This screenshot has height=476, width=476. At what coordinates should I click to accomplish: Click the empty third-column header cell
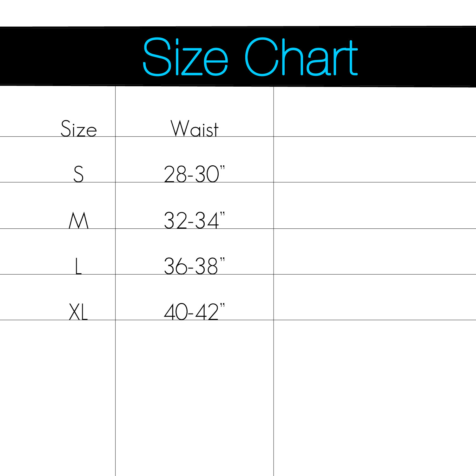pos(374,112)
